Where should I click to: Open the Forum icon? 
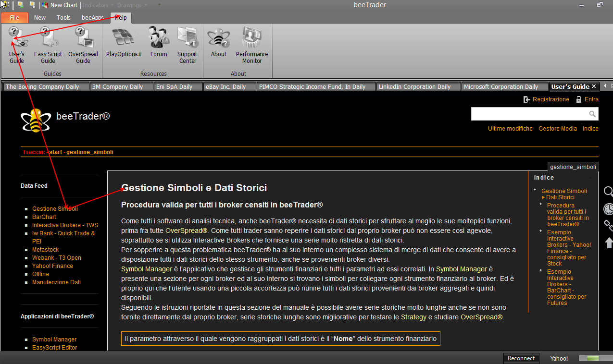(x=159, y=42)
